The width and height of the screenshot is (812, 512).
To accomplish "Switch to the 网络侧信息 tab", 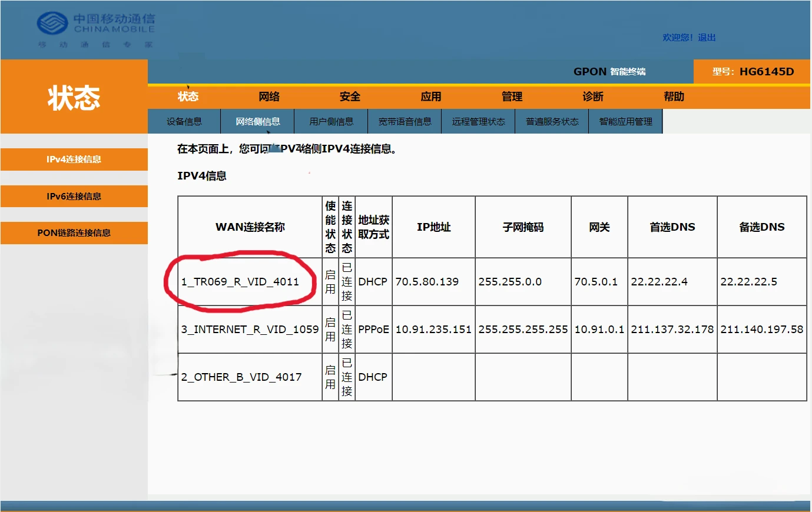I will coord(257,121).
